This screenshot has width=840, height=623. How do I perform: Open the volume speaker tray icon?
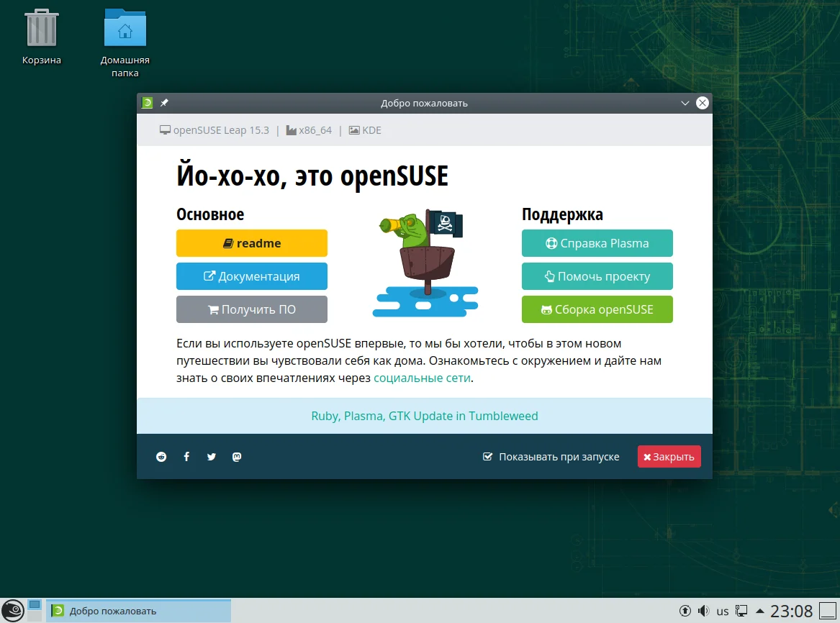(703, 611)
